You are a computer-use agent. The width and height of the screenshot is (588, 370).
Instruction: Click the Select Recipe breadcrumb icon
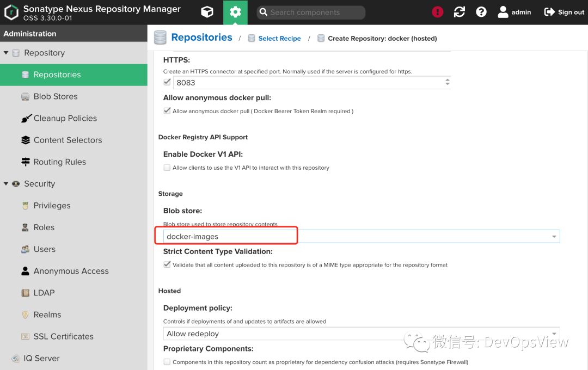pos(252,38)
